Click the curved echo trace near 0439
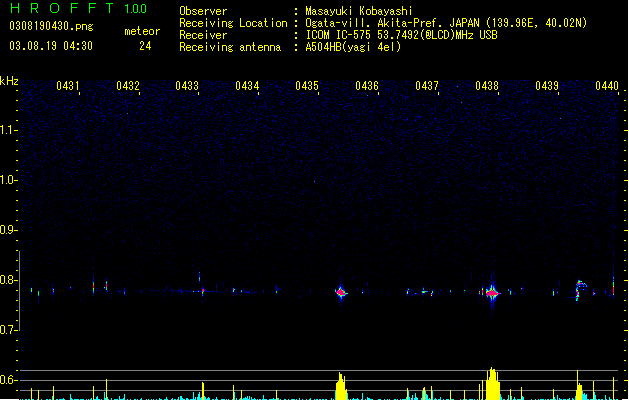Image resolution: width=629 pixels, height=400 pixels. (x=580, y=290)
